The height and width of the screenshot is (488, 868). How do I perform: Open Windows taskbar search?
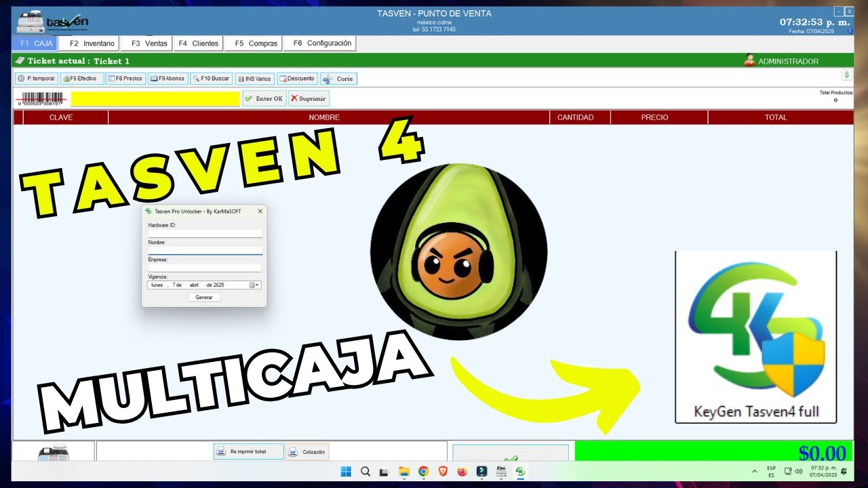[x=366, y=471]
